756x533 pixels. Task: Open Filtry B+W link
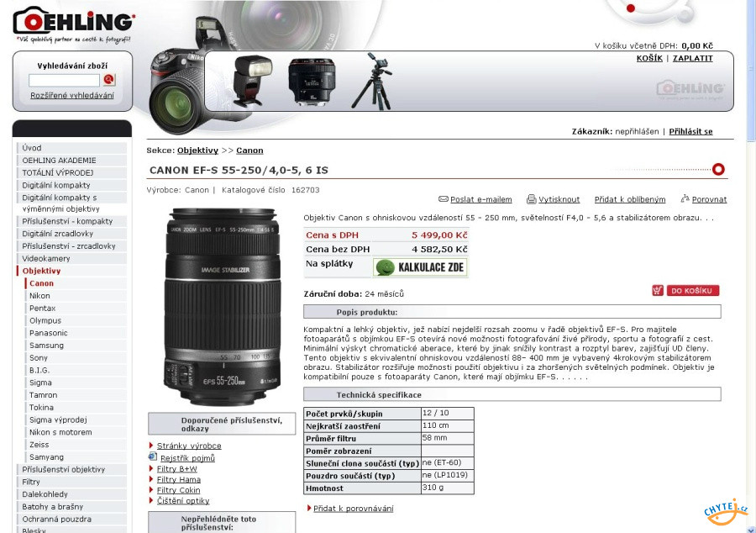[177, 469]
